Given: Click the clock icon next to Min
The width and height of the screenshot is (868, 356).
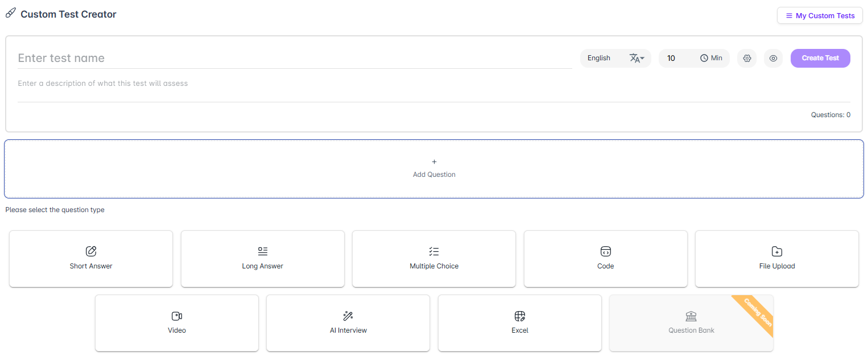Looking at the screenshot, I should [x=703, y=57].
